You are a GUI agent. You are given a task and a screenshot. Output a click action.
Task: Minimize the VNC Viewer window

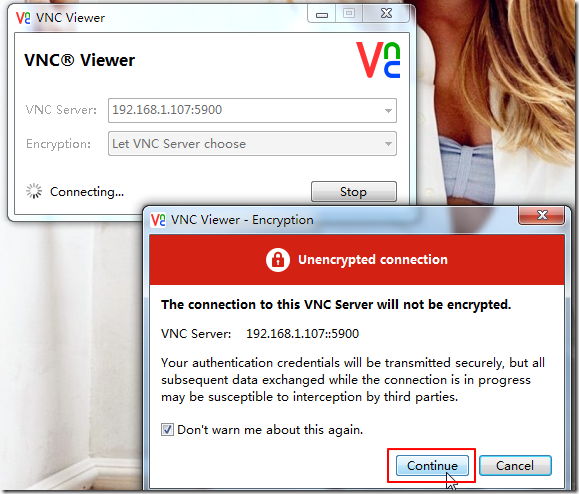click(x=322, y=14)
